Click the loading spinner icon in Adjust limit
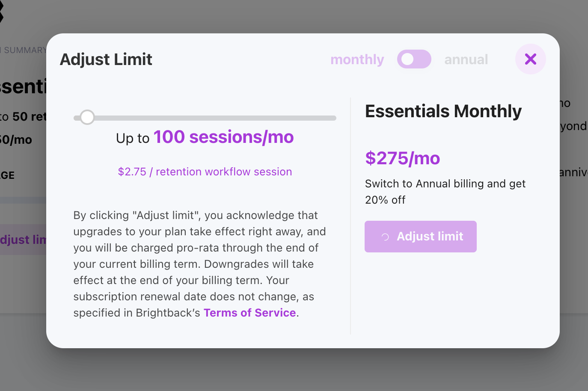The height and width of the screenshot is (391, 588). (x=385, y=237)
